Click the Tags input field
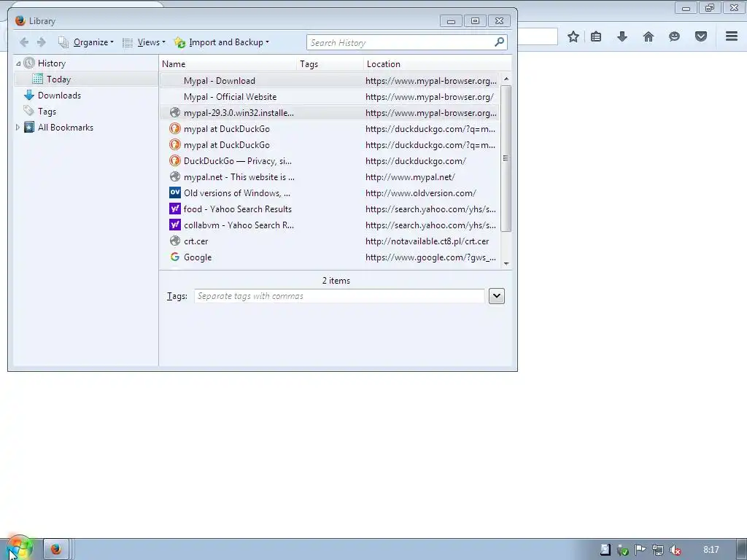747x560 pixels. 339,296
